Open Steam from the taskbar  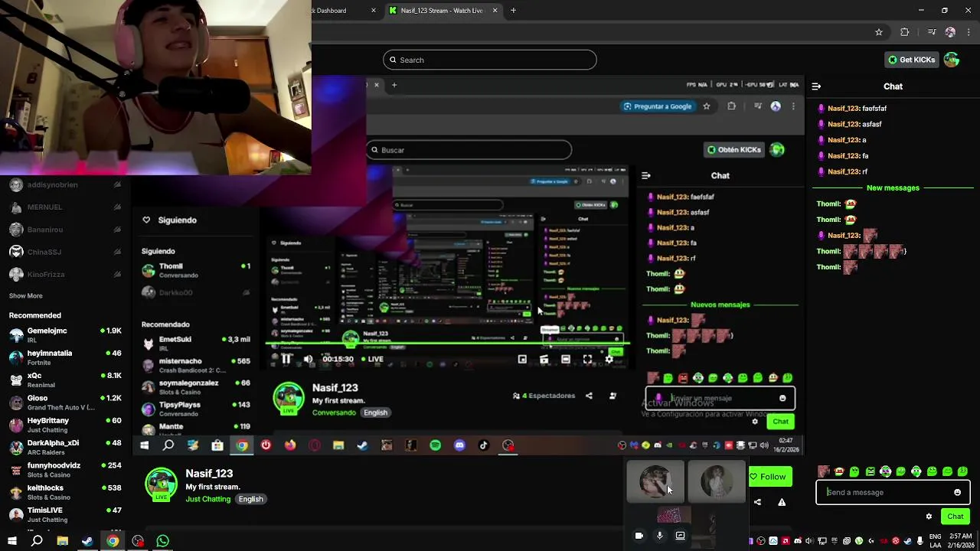click(x=87, y=541)
